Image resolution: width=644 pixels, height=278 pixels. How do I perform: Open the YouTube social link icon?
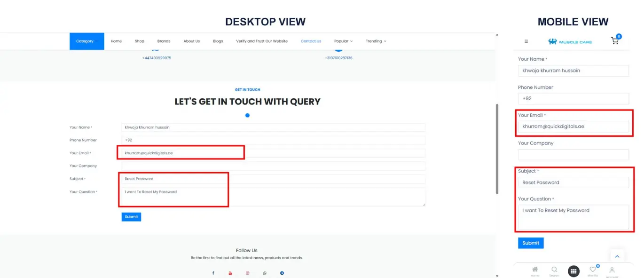click(230, 273)
